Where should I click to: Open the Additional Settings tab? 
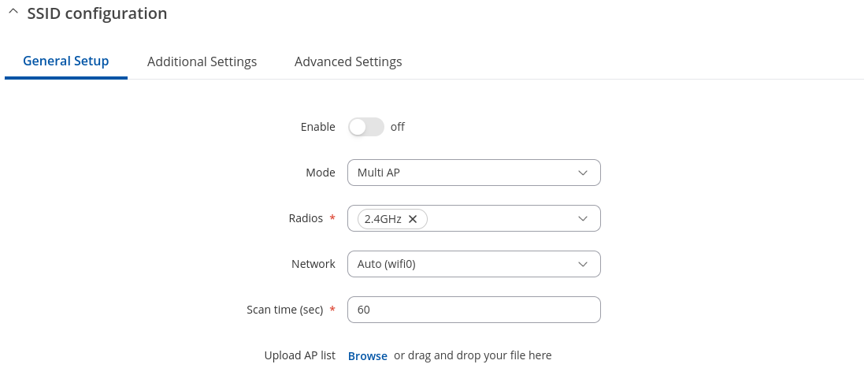pyautogui.click(x=202, y=61)
